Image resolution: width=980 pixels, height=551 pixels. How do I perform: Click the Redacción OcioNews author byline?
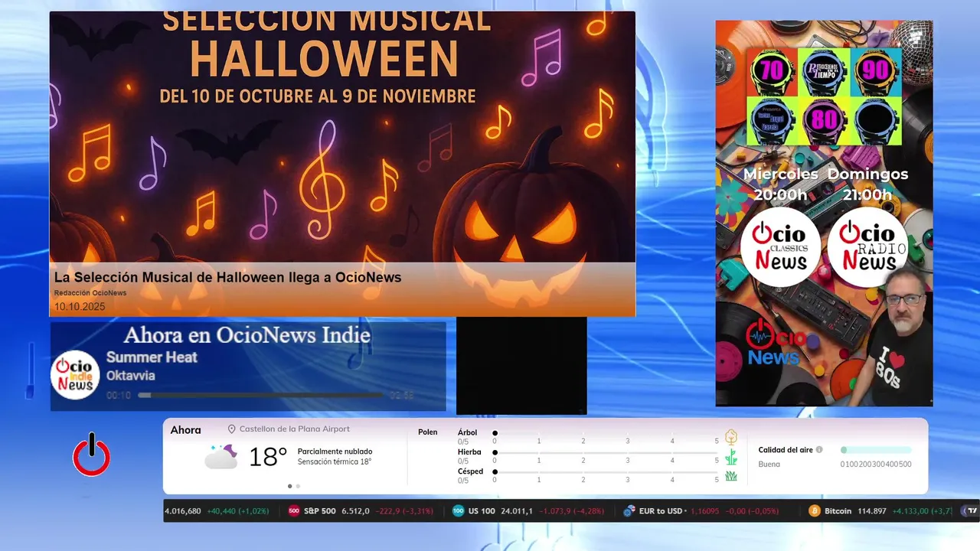(90, 293)
